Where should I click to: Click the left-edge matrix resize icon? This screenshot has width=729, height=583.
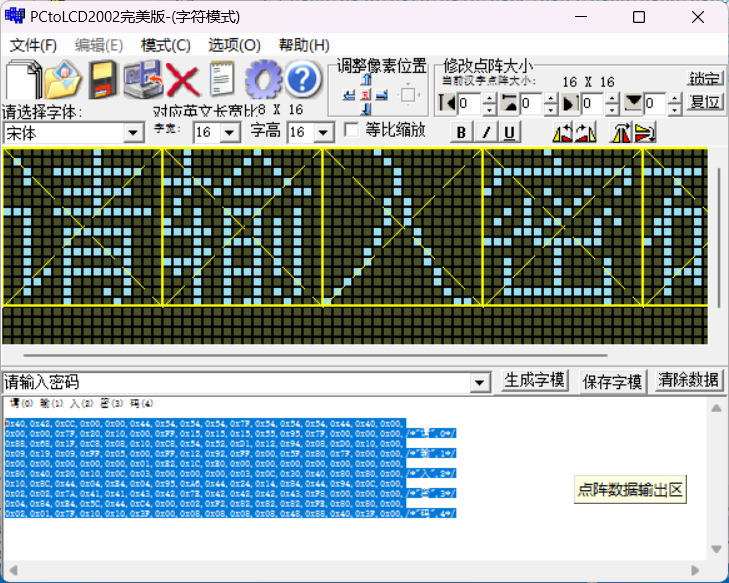447,103
